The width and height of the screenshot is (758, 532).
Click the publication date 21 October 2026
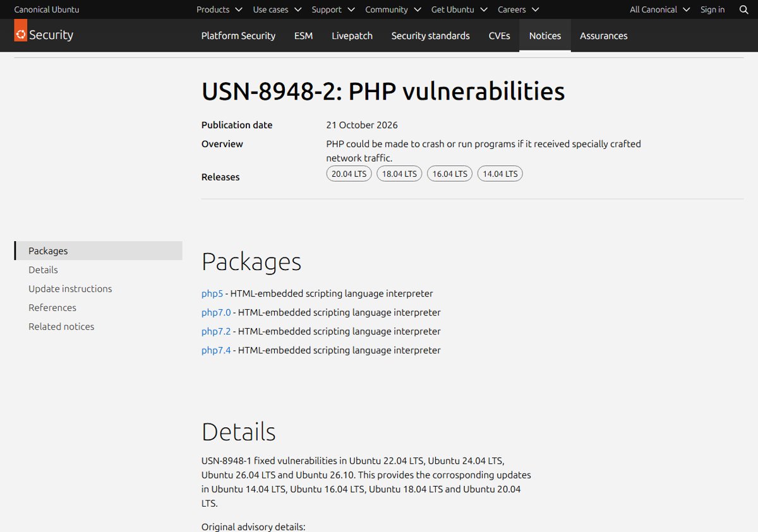[362, 125]
